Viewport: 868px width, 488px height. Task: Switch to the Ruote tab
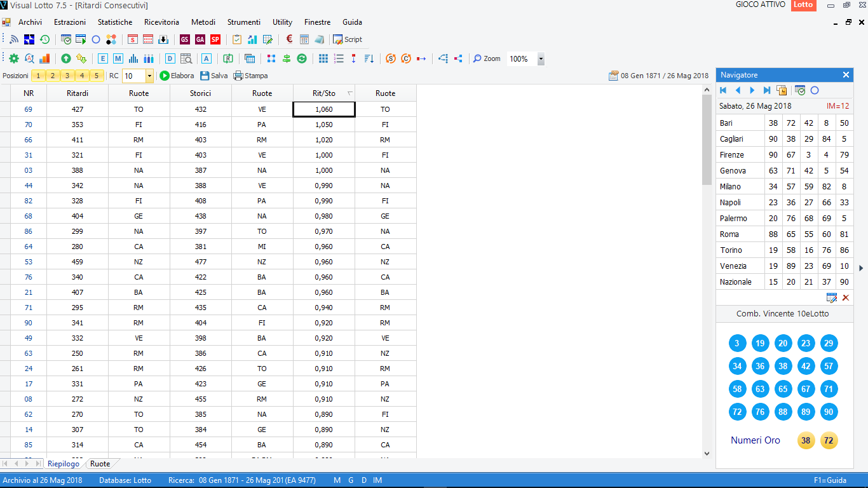coord(100,464)
